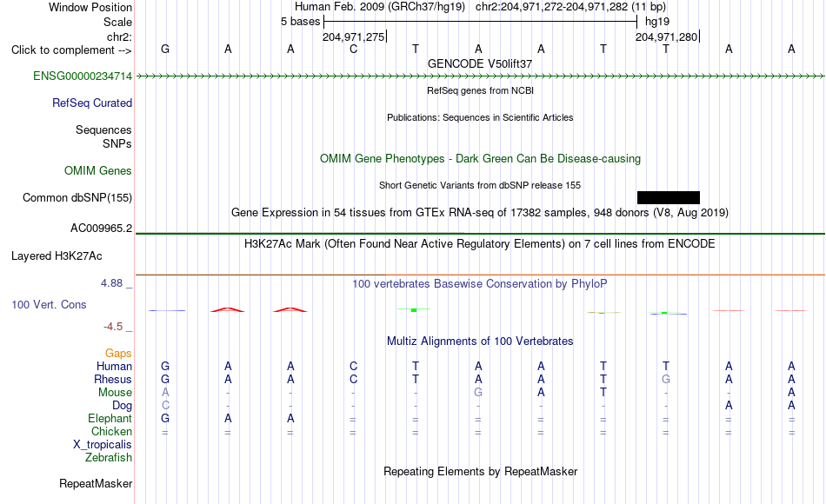Click the G base in the Elephant row
826x504 pixels.
[165, 418]
